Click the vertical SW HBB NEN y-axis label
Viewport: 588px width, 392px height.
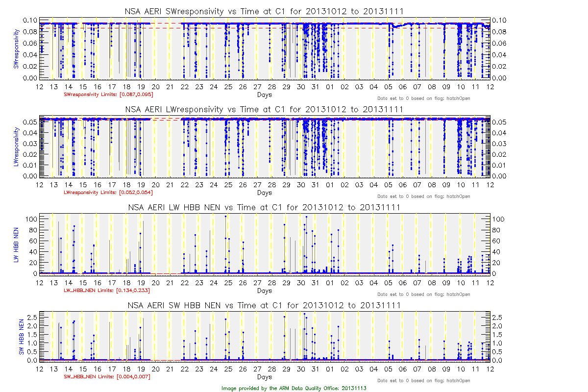click(x=22, y=337)
